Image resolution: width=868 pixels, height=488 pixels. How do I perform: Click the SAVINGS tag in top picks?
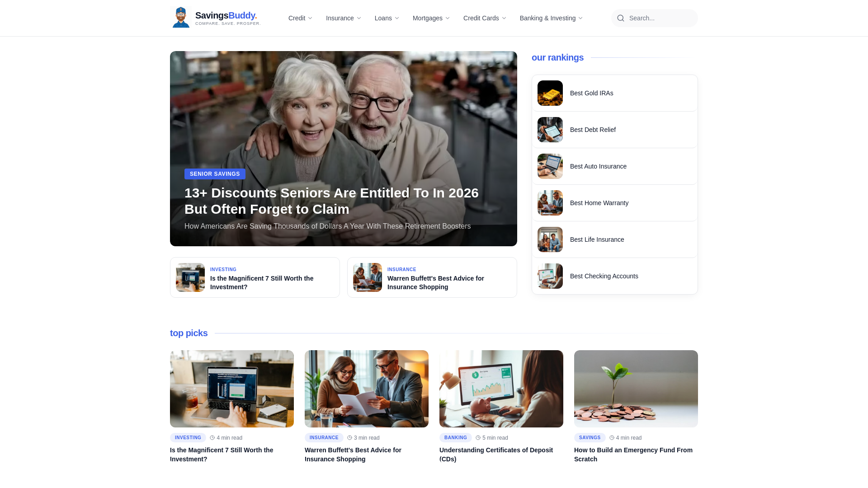tap(590, 438)
